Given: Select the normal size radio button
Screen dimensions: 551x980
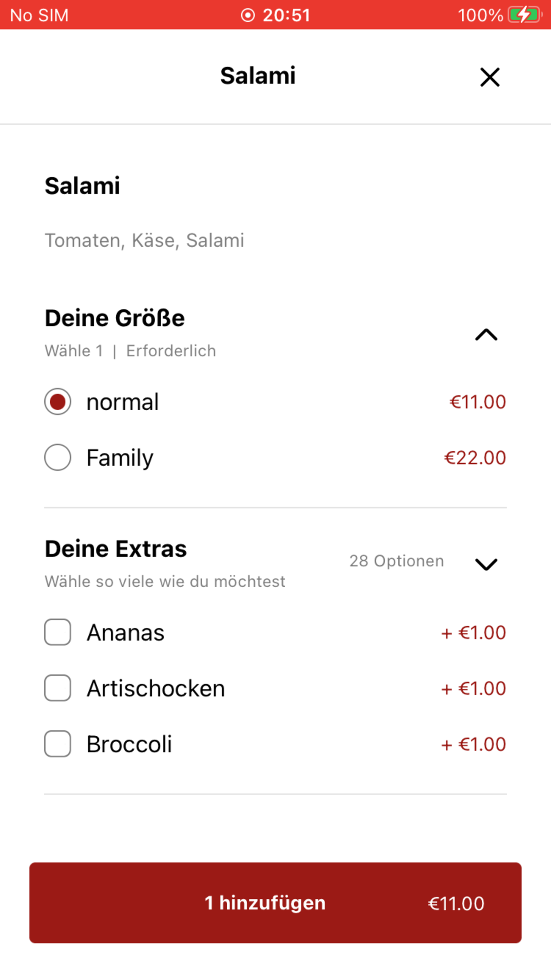Looking at the screenshot, I should coord(58,402).
